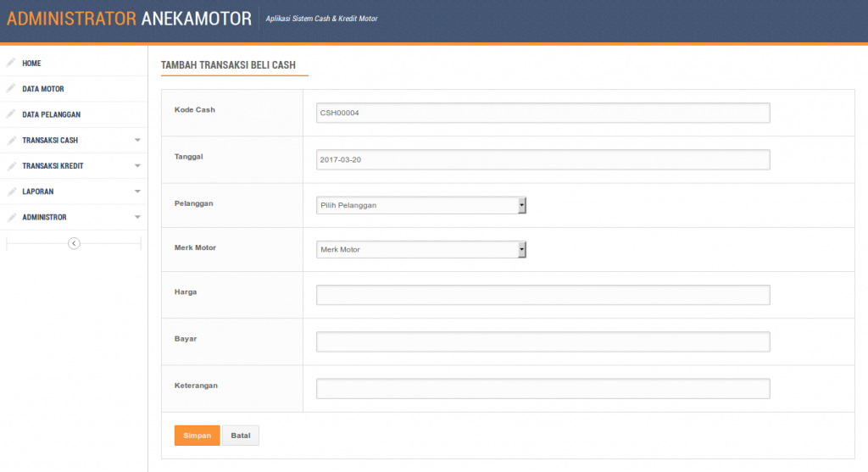Image resolution: width=868 pixels, height=472 pixels.
Task: Open the Merk Motor dropdown
Action: pyautogui.click(x=420, y=249)
